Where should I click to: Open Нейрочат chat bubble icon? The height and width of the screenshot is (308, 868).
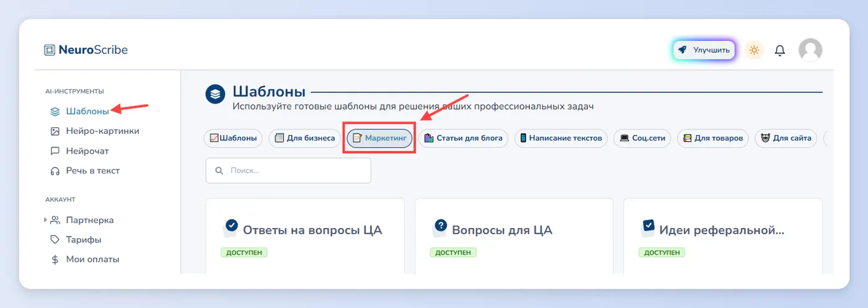click(55, 151)
